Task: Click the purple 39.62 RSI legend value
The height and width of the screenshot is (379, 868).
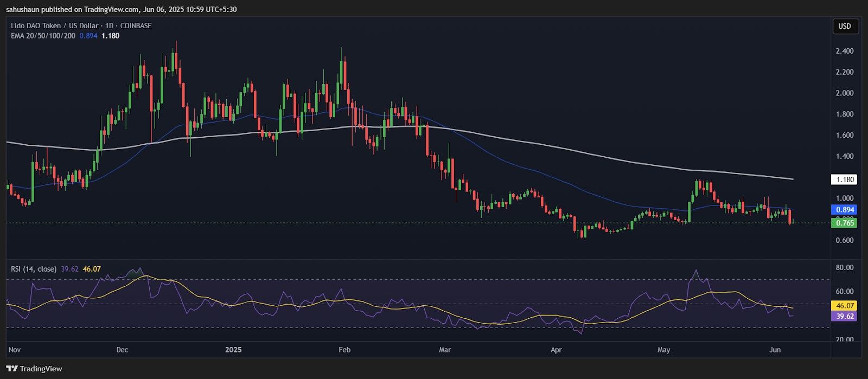Action: click(x=70, y=269)
